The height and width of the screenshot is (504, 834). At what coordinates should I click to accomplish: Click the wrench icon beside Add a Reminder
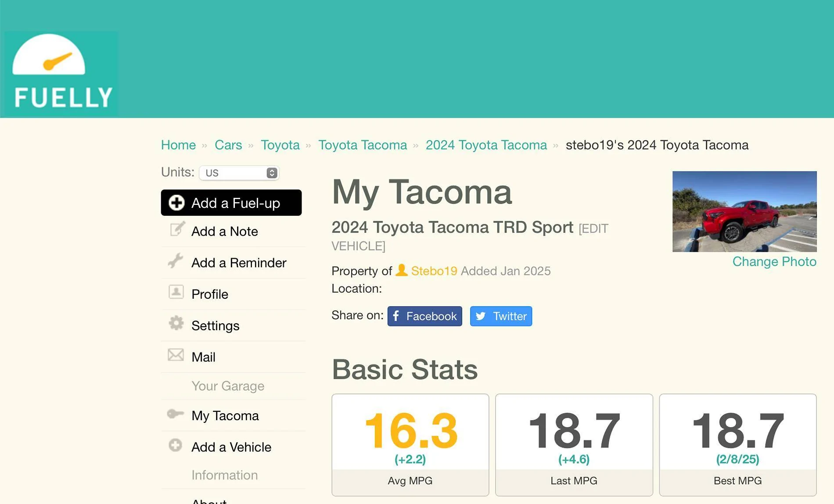[x=176, y=261]
